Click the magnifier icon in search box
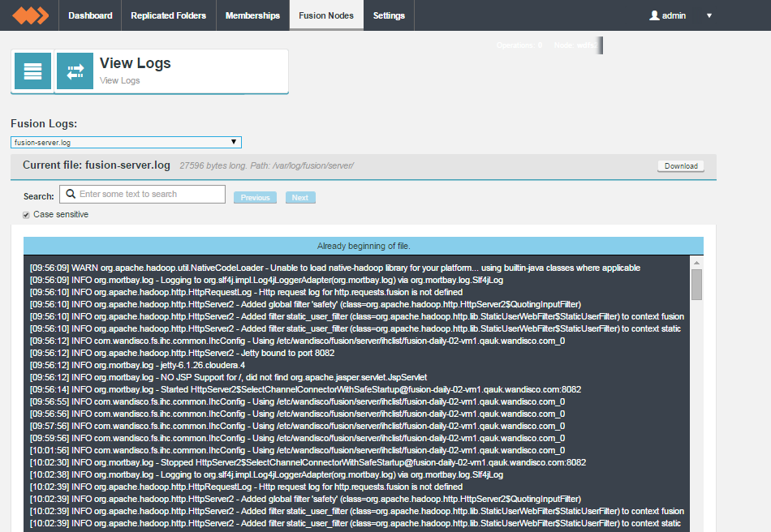Screen dimensions: 771x532 71,194
